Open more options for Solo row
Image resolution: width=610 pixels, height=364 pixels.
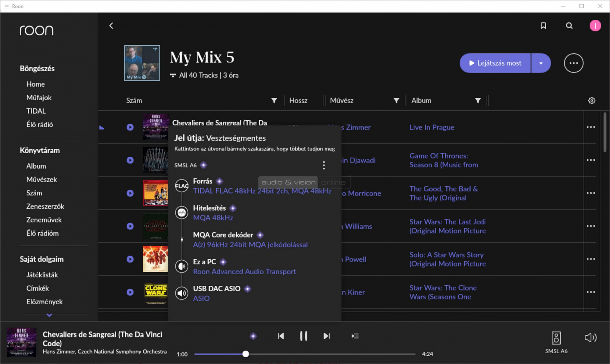[591, 259]
